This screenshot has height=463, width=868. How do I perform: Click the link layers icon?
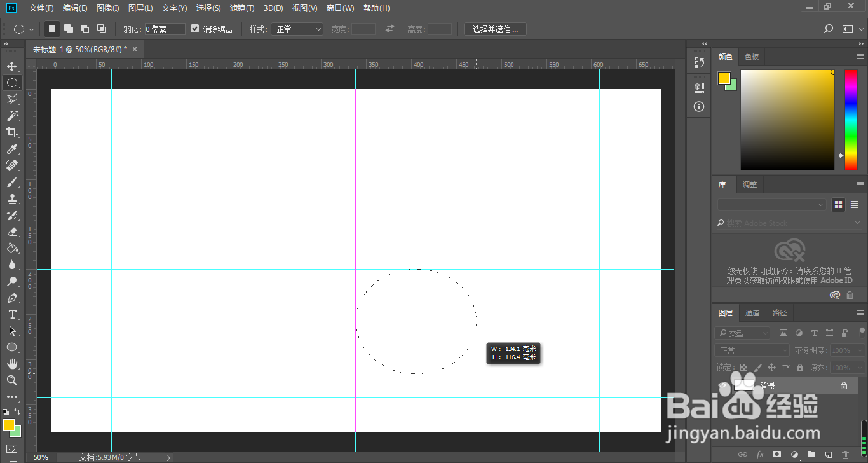point(742,455)
